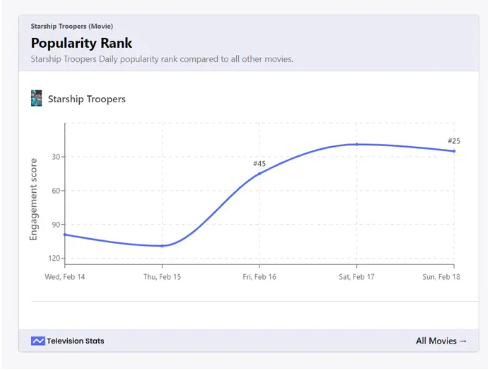Click the #45 rank annotation label
488x370 pixels.
pyautogui.click(x=259, y=164)
